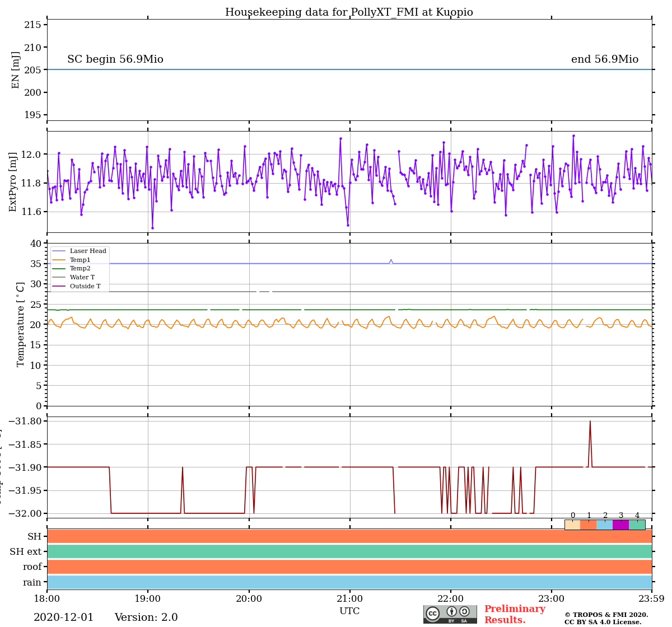Screen dimensions: 672x627
Task: Click the green SH ext status bar
Action: [x=349, y=551]
